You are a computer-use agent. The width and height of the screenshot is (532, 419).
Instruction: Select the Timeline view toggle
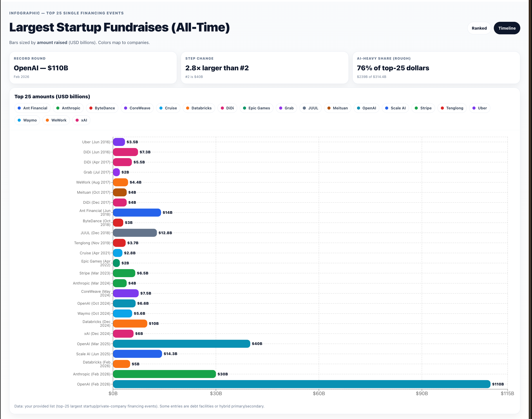tap(507, 28)
